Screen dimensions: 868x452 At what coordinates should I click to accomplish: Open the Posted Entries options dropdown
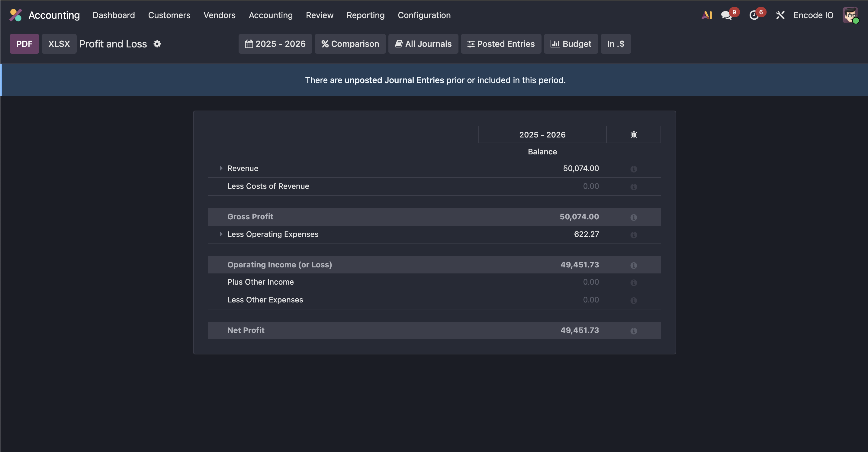(x=501, y=44)
